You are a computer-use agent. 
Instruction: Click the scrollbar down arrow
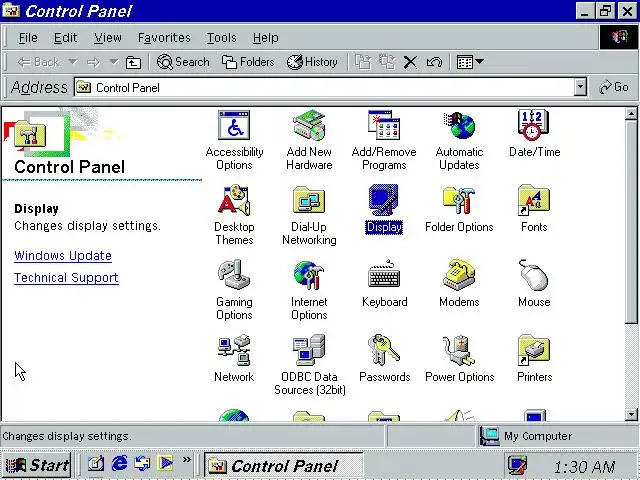(631, 415)
